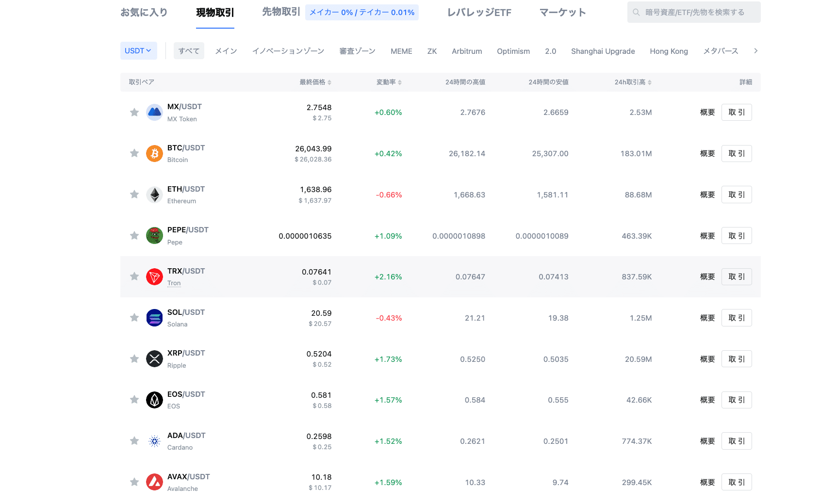Click the Pepe frog coin icon

(154, 236)
